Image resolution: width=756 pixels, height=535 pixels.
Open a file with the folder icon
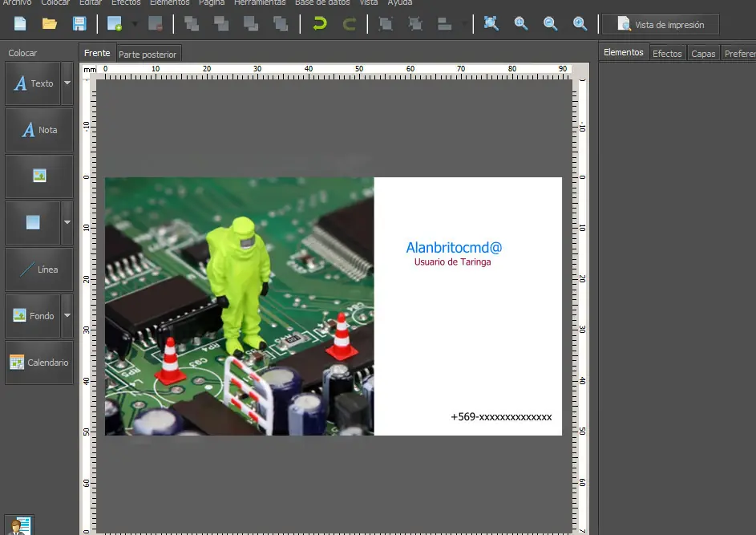pos(50,24)
